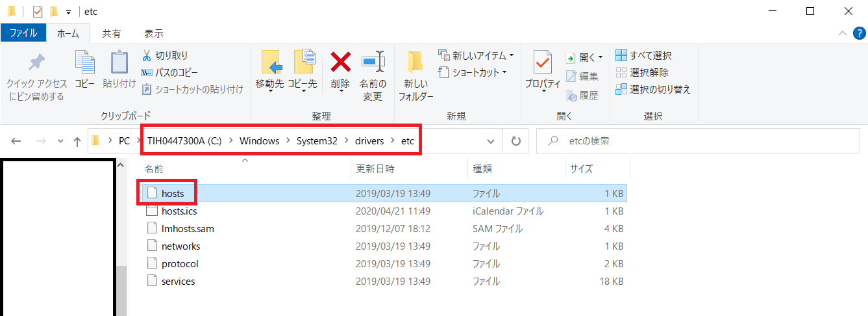Image resolution: width=868 pixels, height=316 pixels.
Task: Switch to Share (共有) tab
Action: tap(111, 33)
